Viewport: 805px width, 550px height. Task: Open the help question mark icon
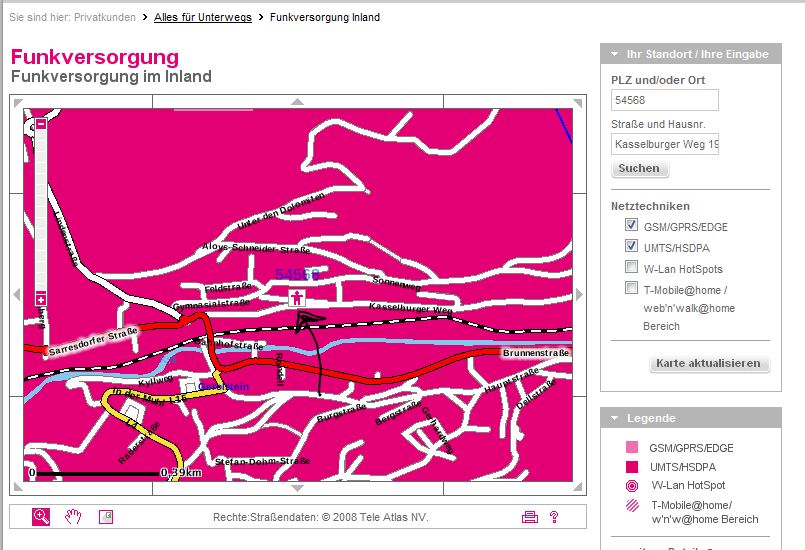[x=554, y=517]
